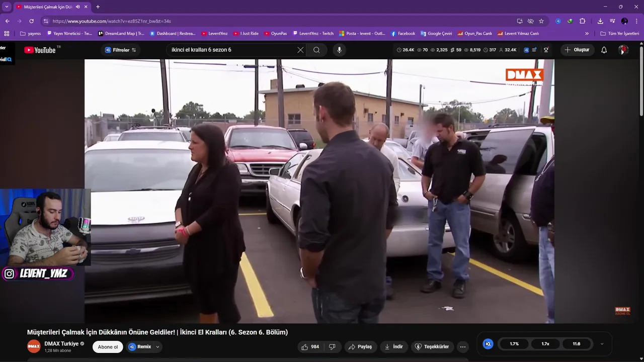This screenshot has height=362, width=644.
Task: Click the vidIQ trophy icon in header
Action: [x=546, y=50]
